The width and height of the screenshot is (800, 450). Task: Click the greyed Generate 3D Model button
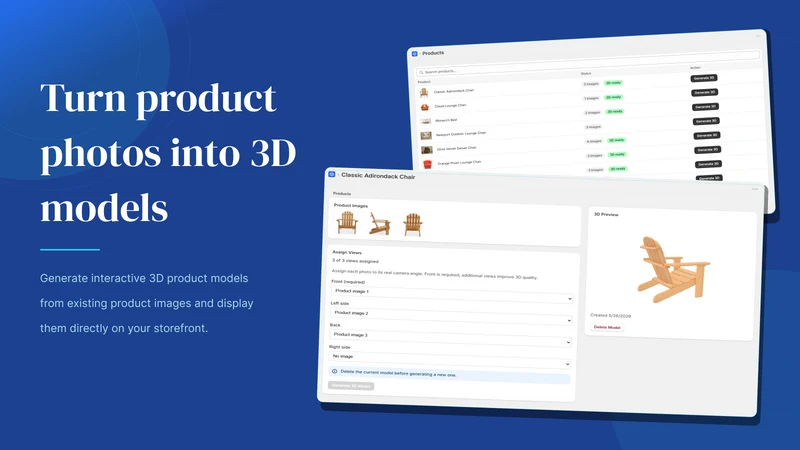(351, 386)
